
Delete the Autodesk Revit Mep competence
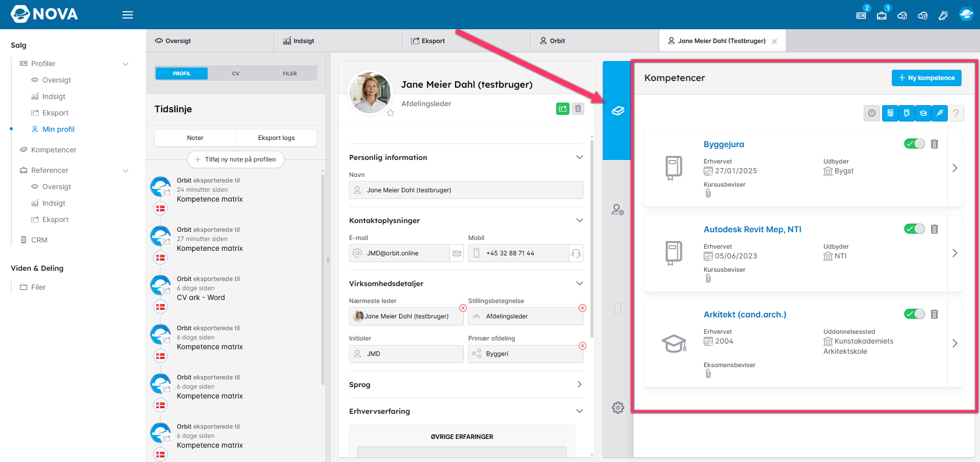[934, 229]
